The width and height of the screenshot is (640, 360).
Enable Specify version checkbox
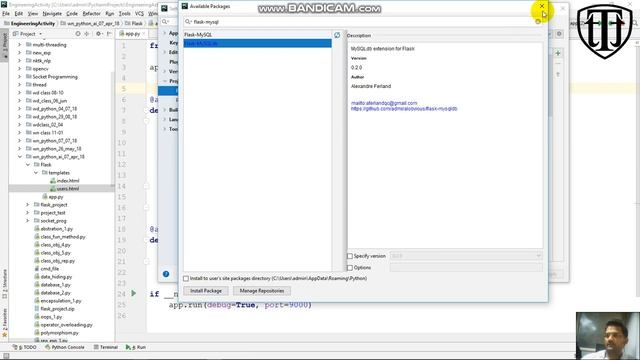point(350,256)
